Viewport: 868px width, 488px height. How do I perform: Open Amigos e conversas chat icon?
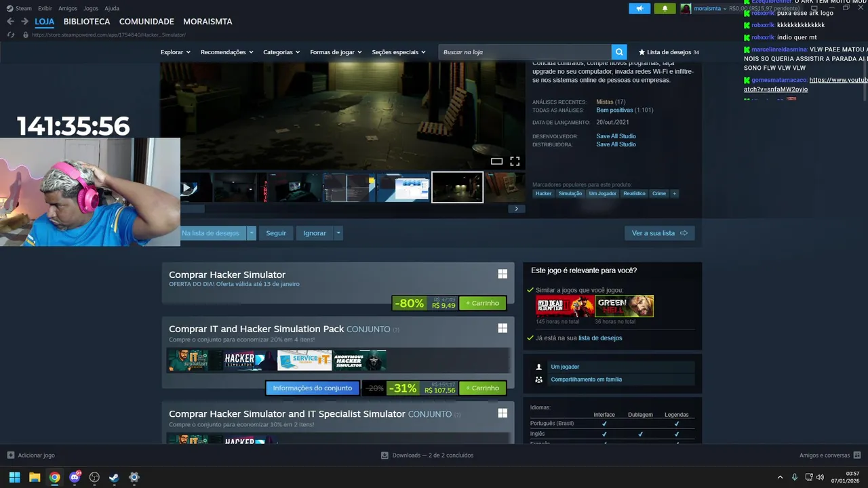[x=857, y=455]
